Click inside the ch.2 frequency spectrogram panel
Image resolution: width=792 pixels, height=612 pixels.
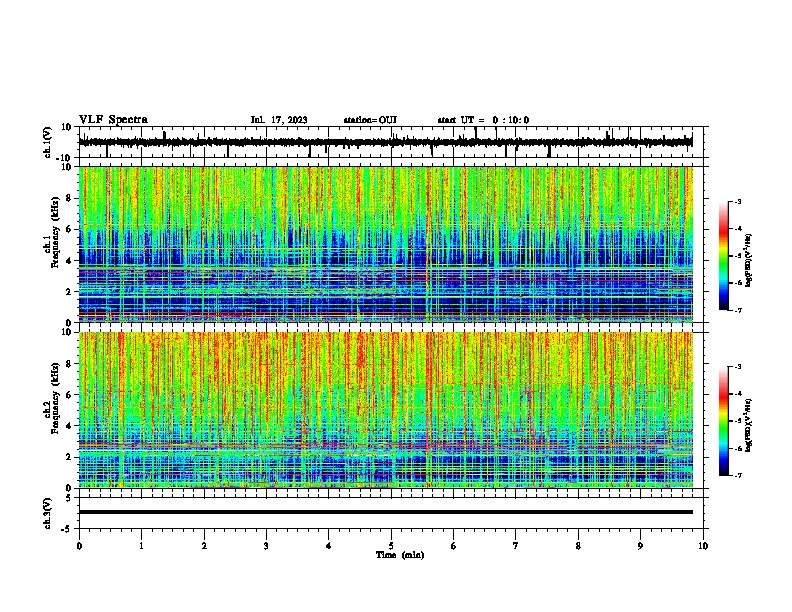[386, 410]
